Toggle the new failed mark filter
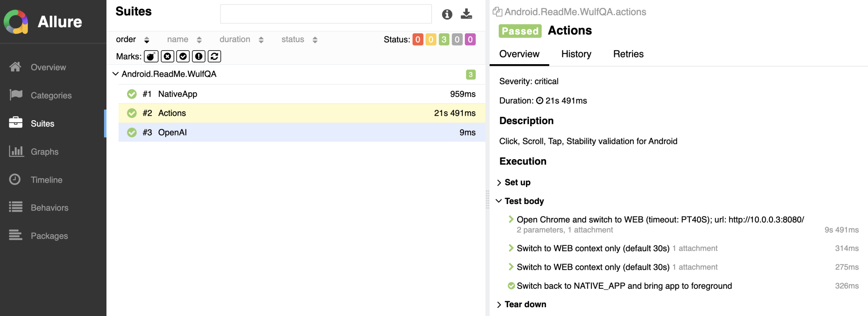Image resolution: width=868 pixels, height=316 pixels. (167, 56)
